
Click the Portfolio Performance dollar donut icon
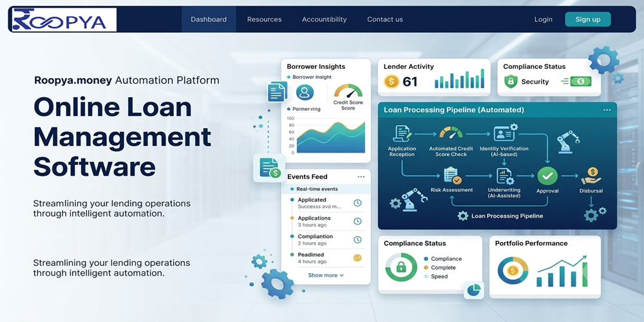[x=513, y=271]
